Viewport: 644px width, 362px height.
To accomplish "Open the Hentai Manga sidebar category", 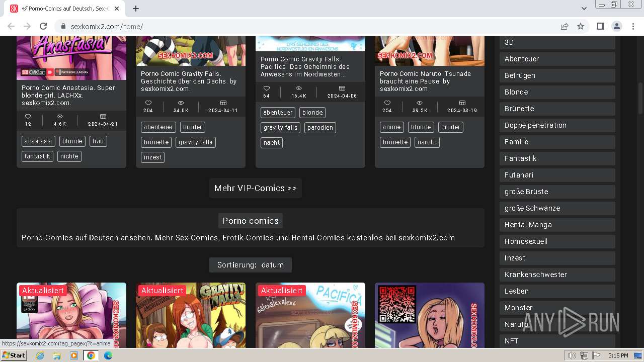I will coord(557,225).
